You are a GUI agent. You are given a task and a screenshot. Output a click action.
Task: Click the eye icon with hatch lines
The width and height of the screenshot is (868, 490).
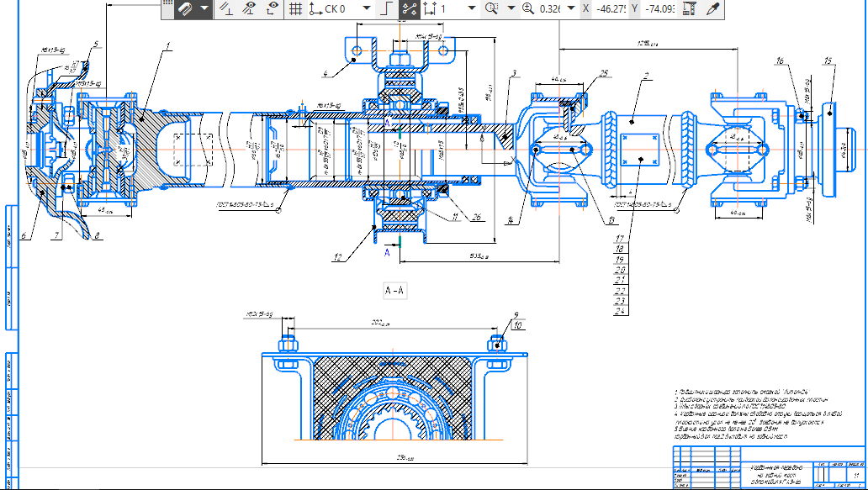coord(250,9)
